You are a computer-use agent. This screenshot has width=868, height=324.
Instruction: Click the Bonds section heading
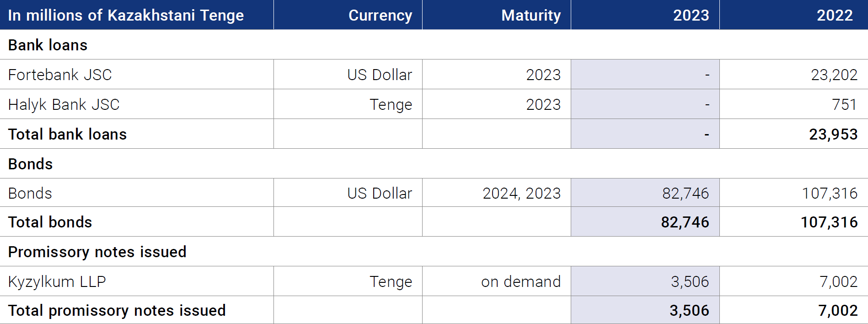tap(30, 164)
